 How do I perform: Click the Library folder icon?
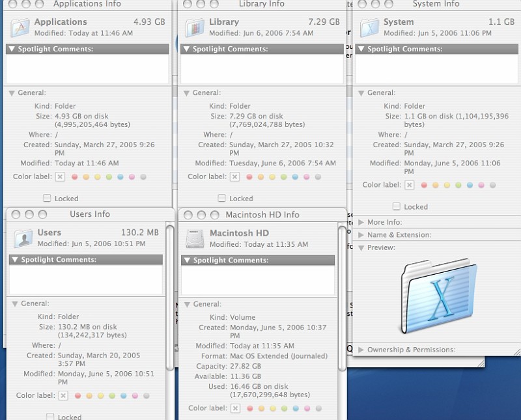[x=195, y=28]
